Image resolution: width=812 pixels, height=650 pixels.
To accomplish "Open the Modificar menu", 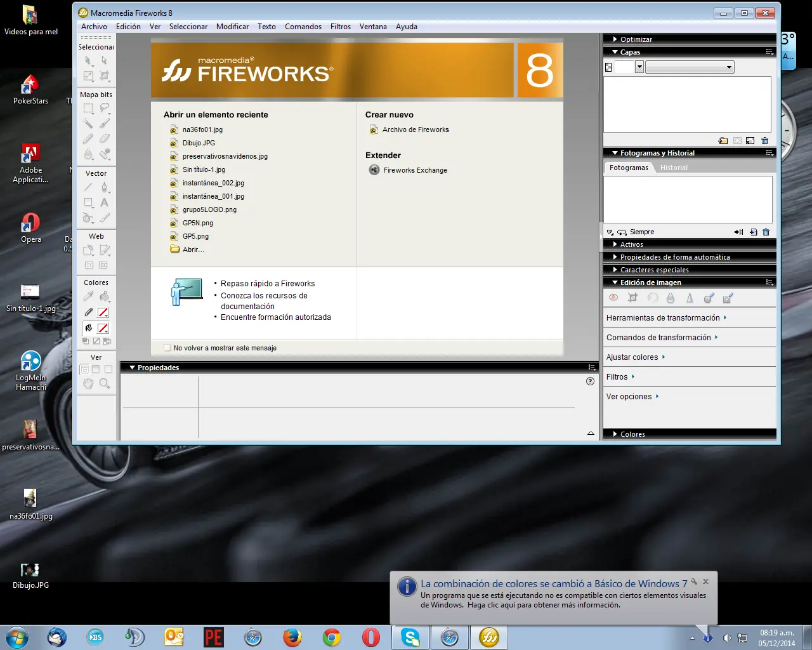I will [x=232, y=27].
